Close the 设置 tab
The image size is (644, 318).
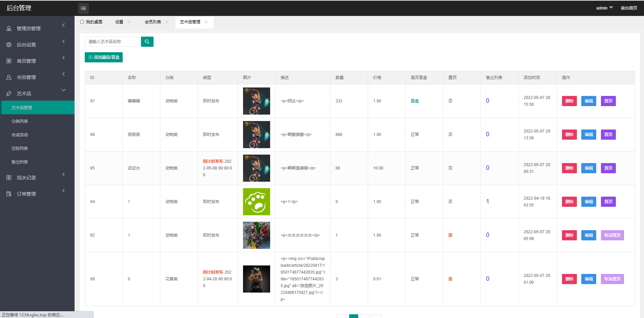pyautogui.click(x=129, y=22)
